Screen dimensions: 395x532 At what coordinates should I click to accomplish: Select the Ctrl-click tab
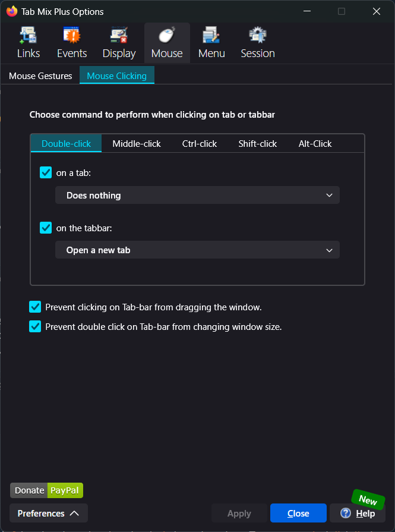tap(200, 144)
